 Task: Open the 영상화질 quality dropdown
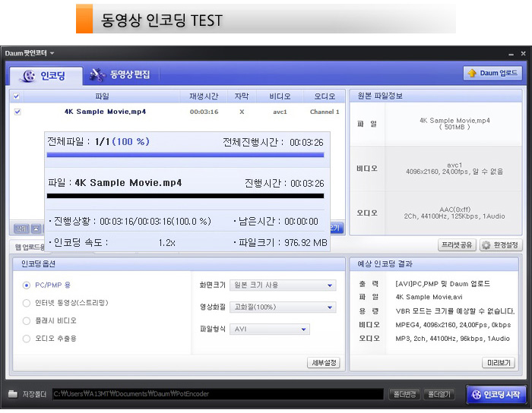pos(283,307)
